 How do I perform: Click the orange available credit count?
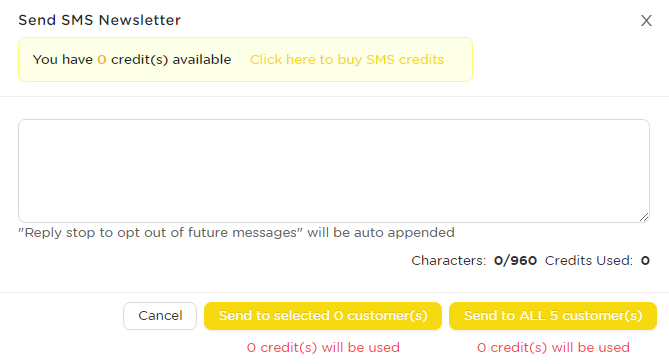102,60
